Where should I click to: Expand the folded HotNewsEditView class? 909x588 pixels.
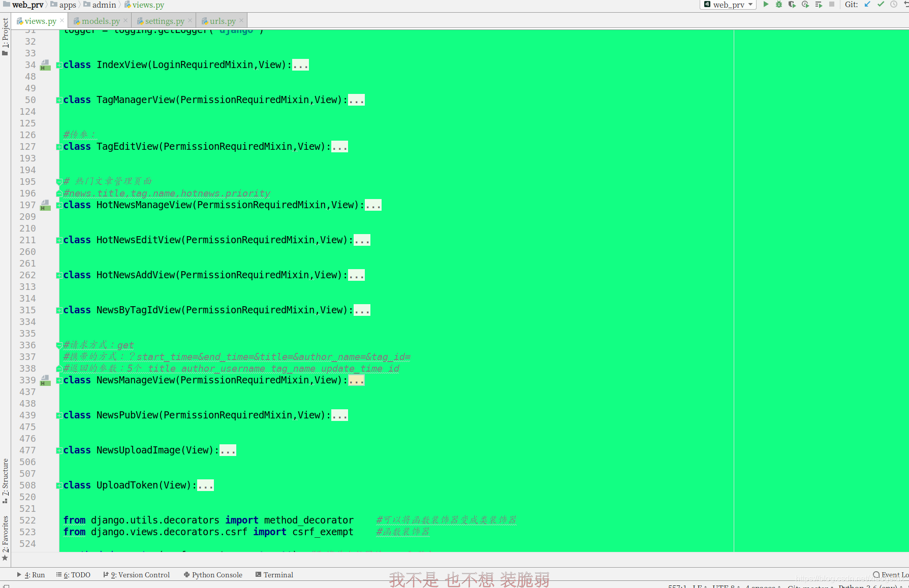point(59,240)
